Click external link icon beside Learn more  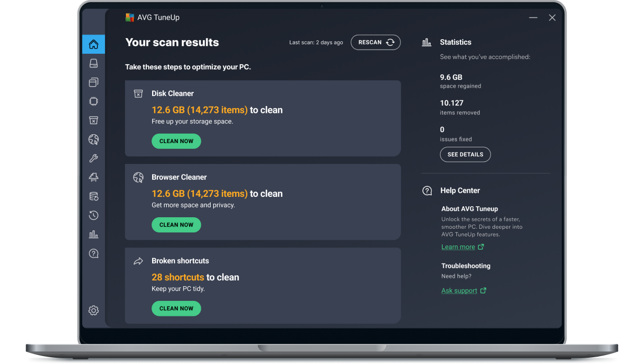pos(481,247)
